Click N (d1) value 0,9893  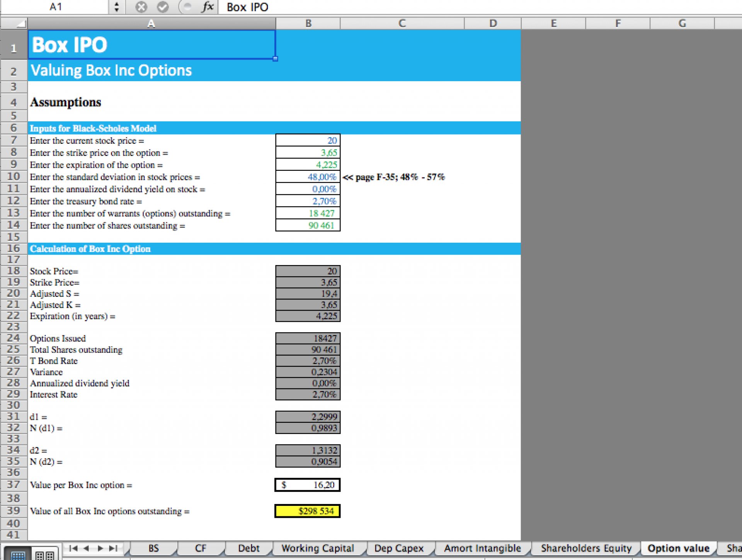pyautogui.click(x=308, y=428)
